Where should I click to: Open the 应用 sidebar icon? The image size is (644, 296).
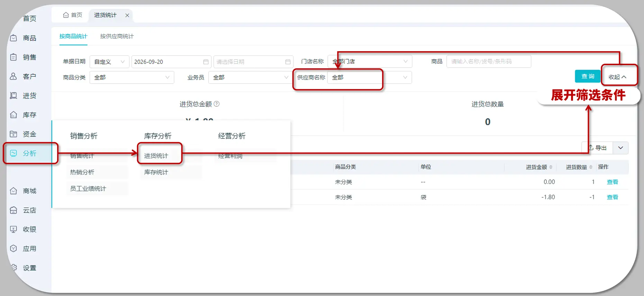coord(13,249)
